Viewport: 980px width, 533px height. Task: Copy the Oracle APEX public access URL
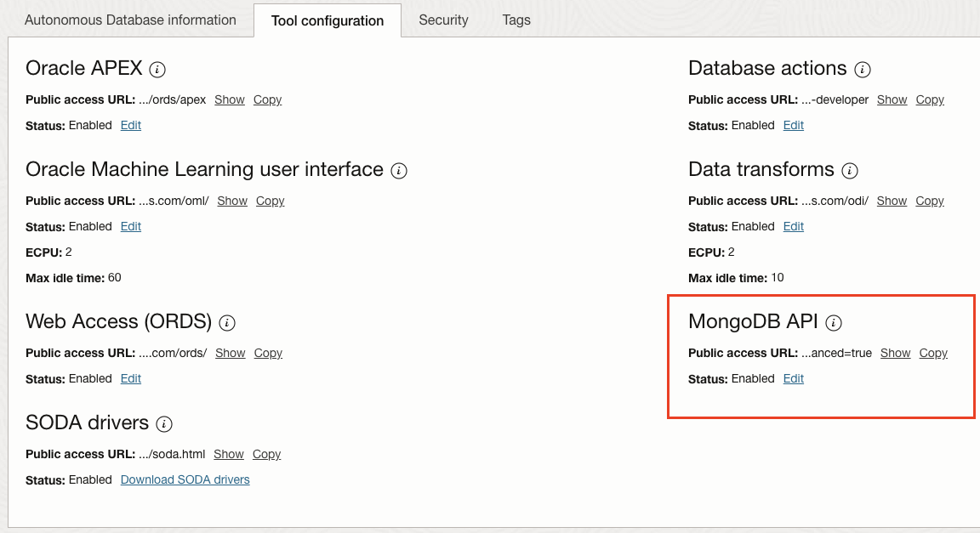[x=267, y=99]
